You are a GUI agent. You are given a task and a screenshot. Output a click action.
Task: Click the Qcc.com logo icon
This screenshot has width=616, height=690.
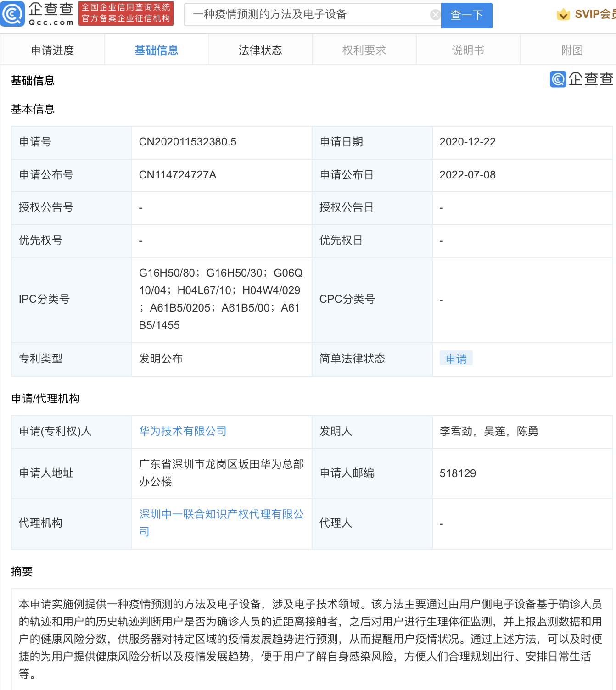click(12, 14)
